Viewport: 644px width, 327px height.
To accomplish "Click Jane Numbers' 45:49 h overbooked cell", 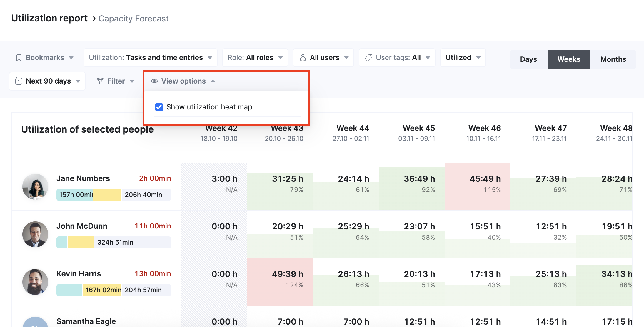I will point(478,187).
